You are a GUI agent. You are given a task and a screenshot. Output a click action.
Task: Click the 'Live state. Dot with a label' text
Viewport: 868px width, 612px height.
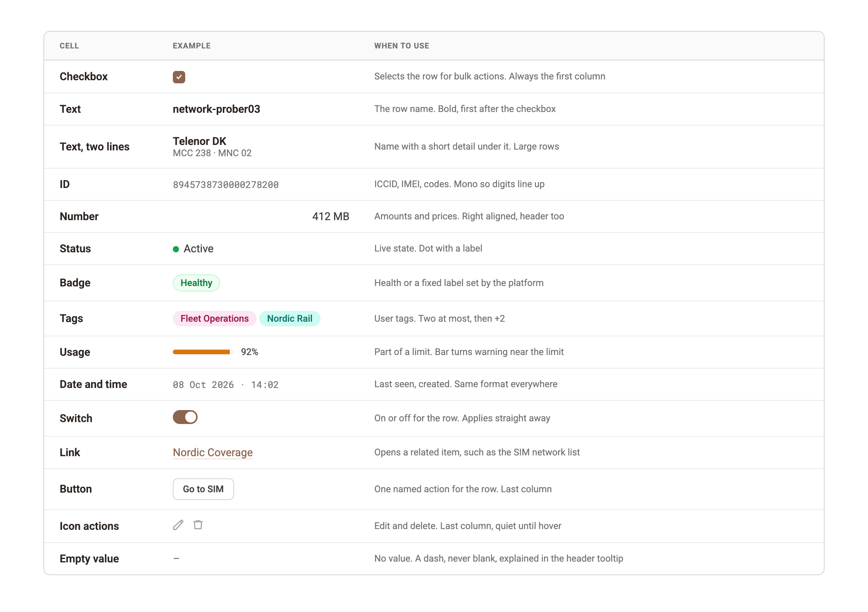coord(428,248)
